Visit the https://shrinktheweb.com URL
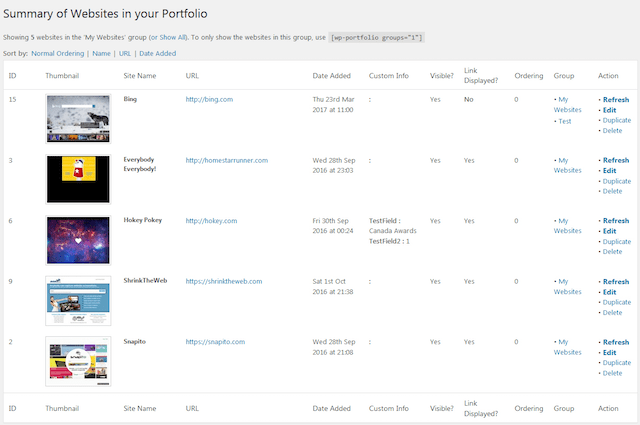Viewport: 640px width, 425px height. coord(224,281)
